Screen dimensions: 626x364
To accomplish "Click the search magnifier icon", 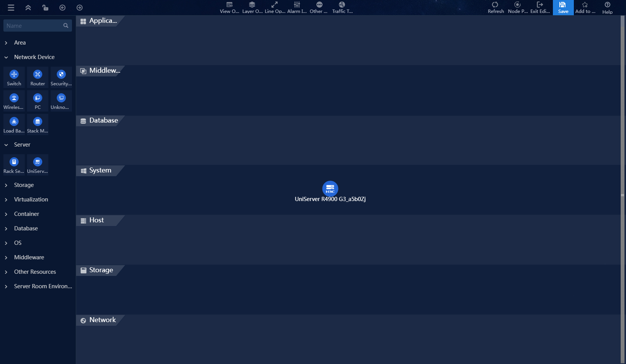I will pyautogui.click(x=66, y=26).
